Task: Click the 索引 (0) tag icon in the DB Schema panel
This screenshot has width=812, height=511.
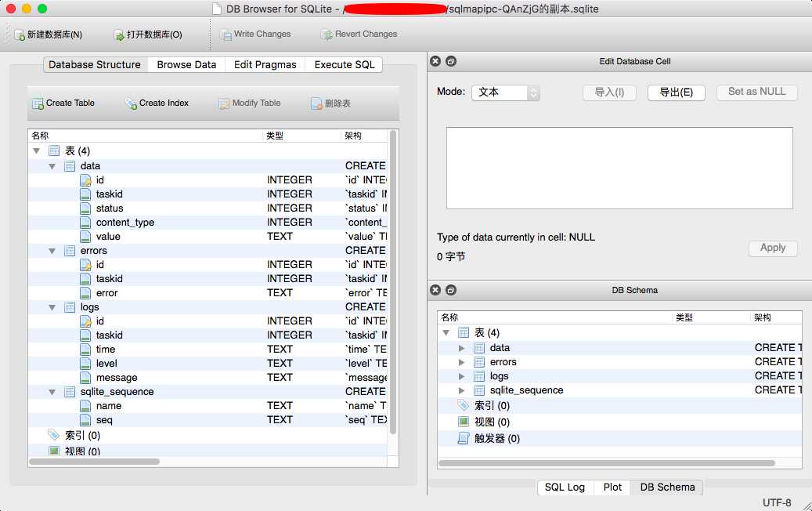Action: 464,405
